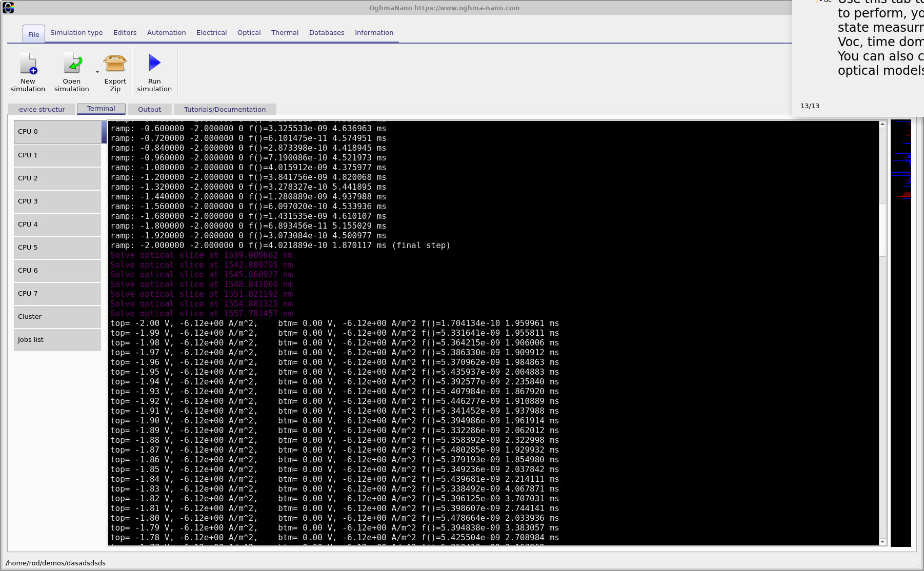Open the Optical ribbon tab
Screen dimensions: 924x571
[x=249, y=32]
